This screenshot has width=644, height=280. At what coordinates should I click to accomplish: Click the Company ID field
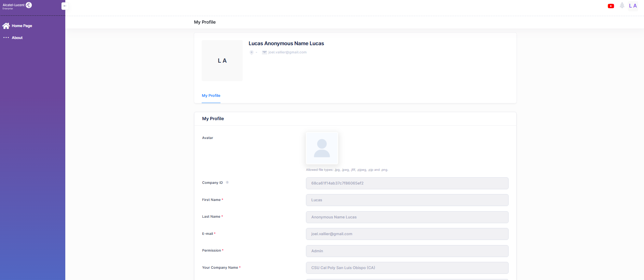[407, 183]
